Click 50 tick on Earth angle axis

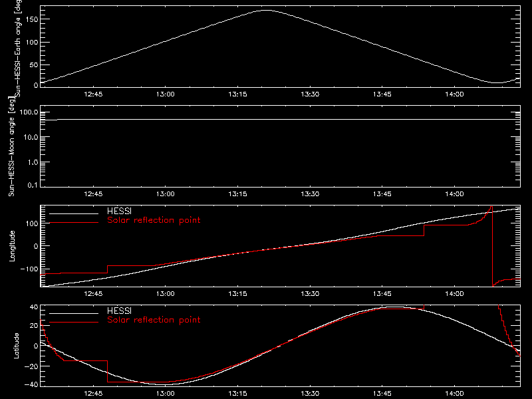(x=34, y=65)
